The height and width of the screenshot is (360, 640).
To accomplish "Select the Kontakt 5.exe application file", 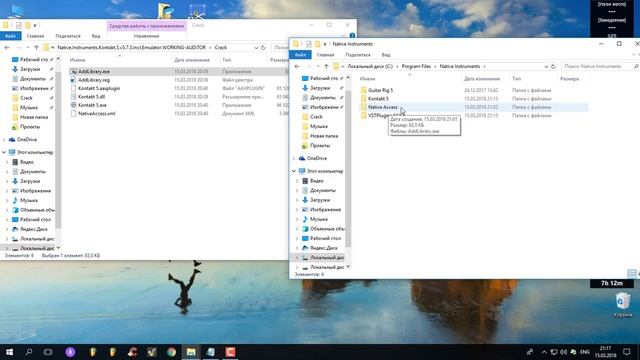I will (x=92, y=105).
